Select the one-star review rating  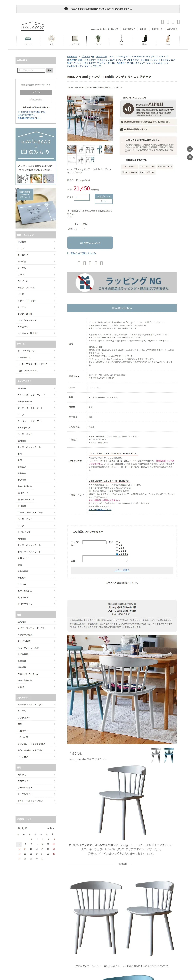tap(117, 542)
